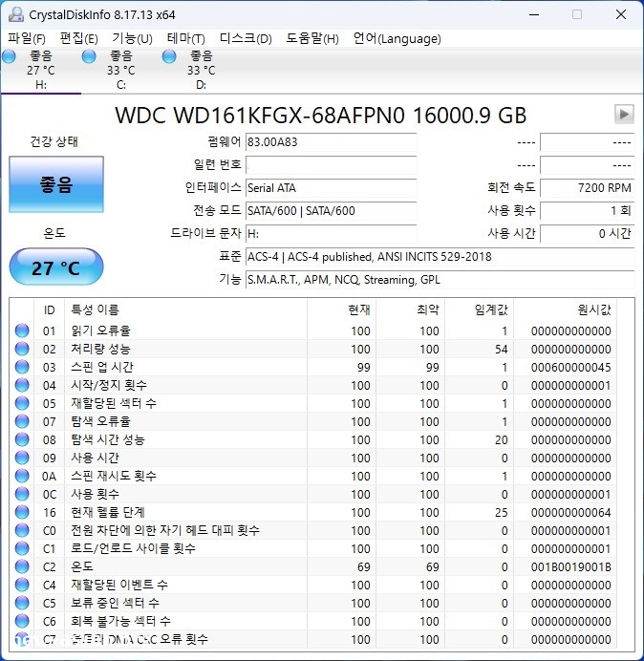Click status orb for attribute 02 처리량 성능

point(22,349)
